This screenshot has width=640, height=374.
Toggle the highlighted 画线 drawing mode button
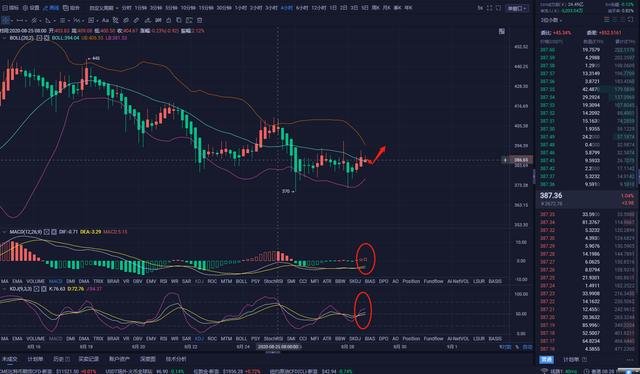51,8
